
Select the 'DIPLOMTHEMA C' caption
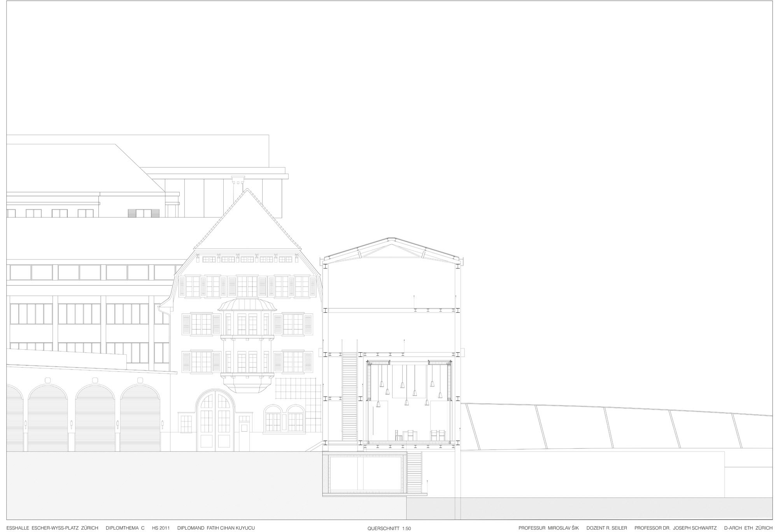(x=125, y=528)
